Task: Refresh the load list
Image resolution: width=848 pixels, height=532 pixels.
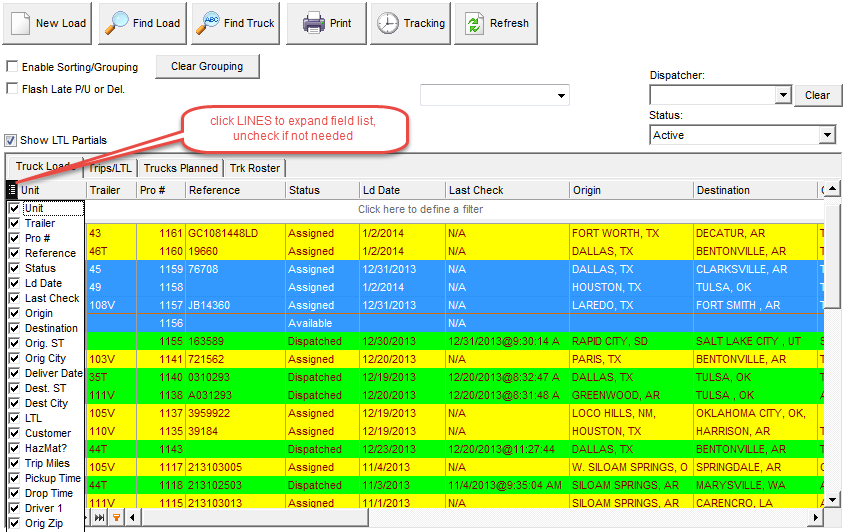Action: click(471, 23)
